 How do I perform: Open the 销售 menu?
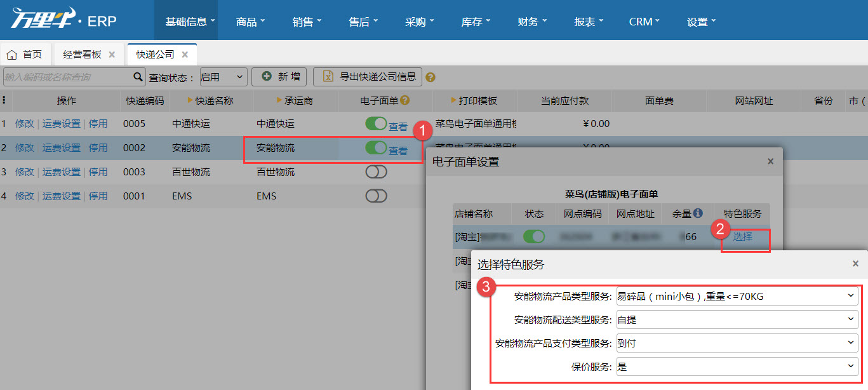pyautogui.click(x=307, y=22)
